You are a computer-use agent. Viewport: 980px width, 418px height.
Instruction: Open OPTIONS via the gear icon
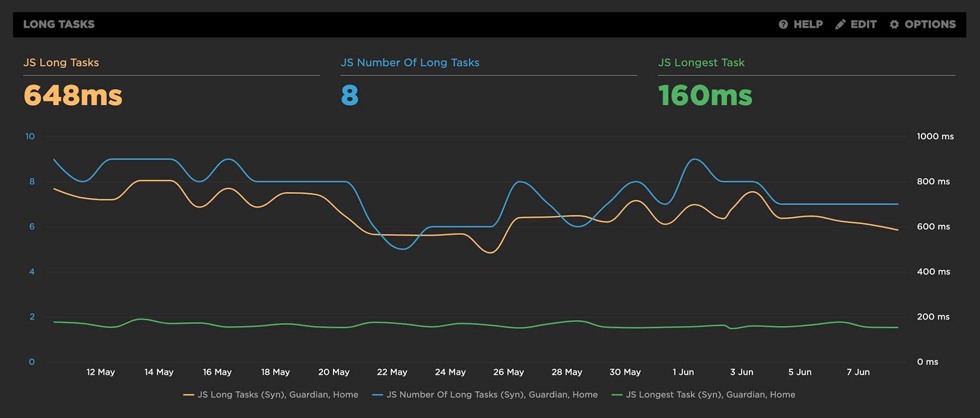(894, 24)
